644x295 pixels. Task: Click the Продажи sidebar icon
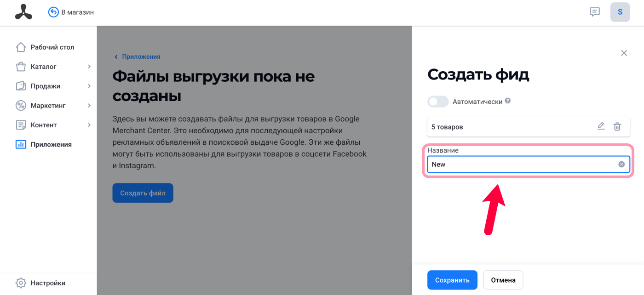(x=21, y=86)
